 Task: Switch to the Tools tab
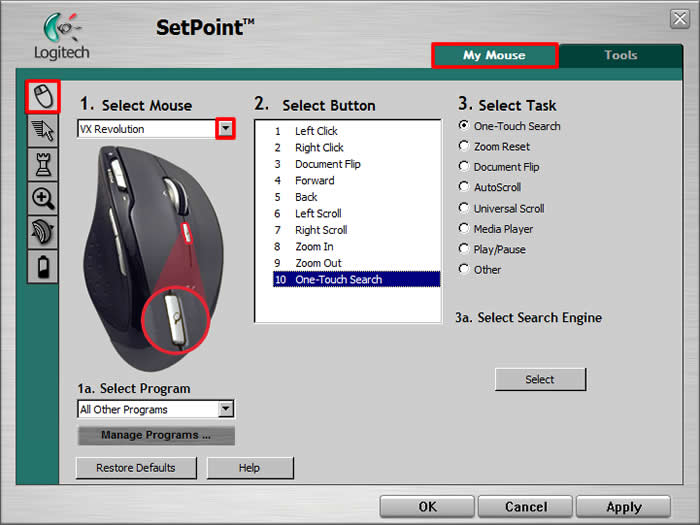point(621,55)
